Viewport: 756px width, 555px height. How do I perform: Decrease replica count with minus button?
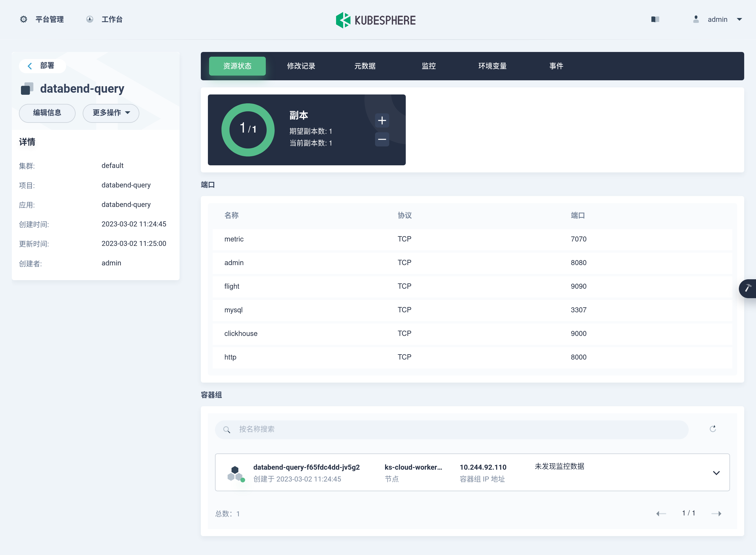click(382, 139)
